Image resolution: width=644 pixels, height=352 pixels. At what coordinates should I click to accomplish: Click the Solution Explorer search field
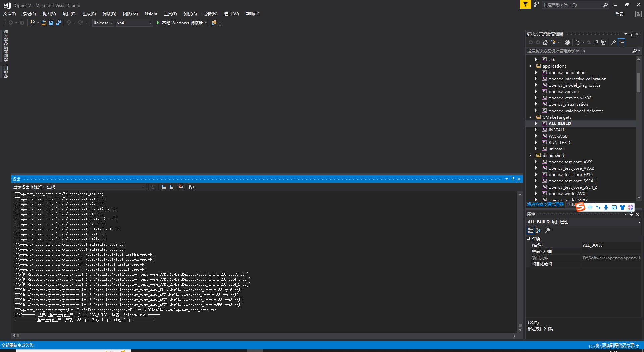579,51
